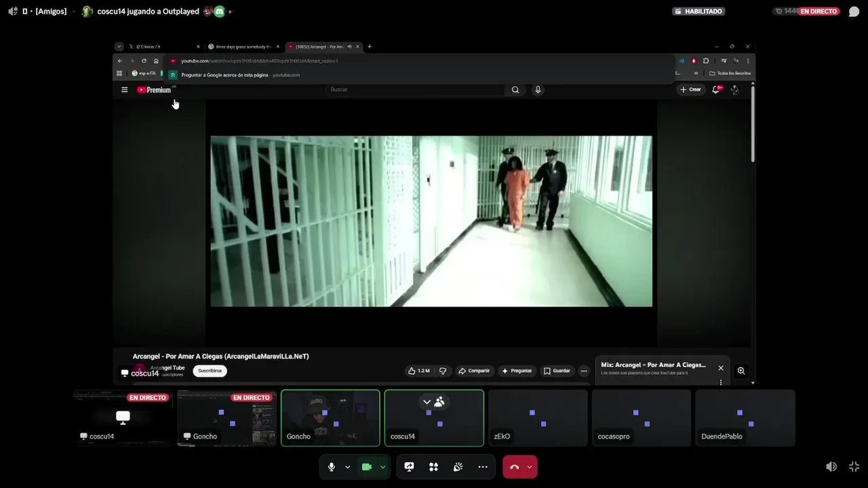Select DuendePablo participant tile
This screenshot has width=868, height=488.
click(745, 418)
